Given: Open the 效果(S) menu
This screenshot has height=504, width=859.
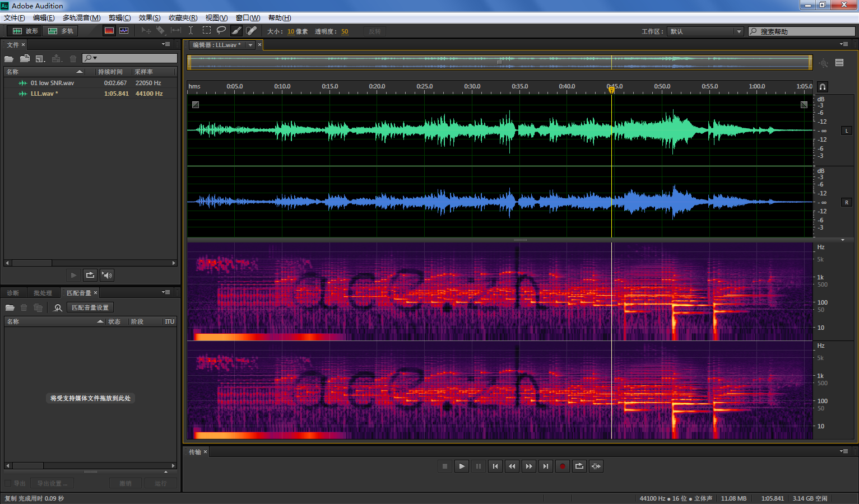Looking at the screenshot, I should 149,18.
